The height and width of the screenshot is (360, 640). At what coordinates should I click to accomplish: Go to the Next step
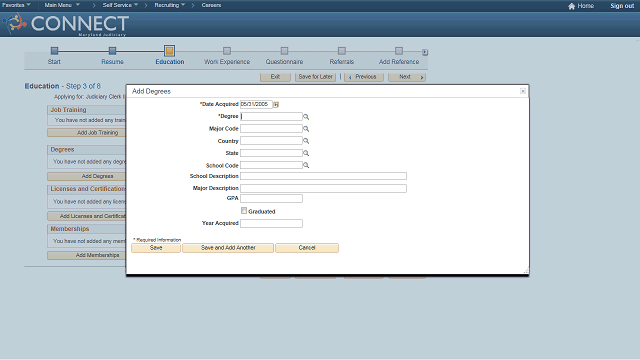coord(407,77)
